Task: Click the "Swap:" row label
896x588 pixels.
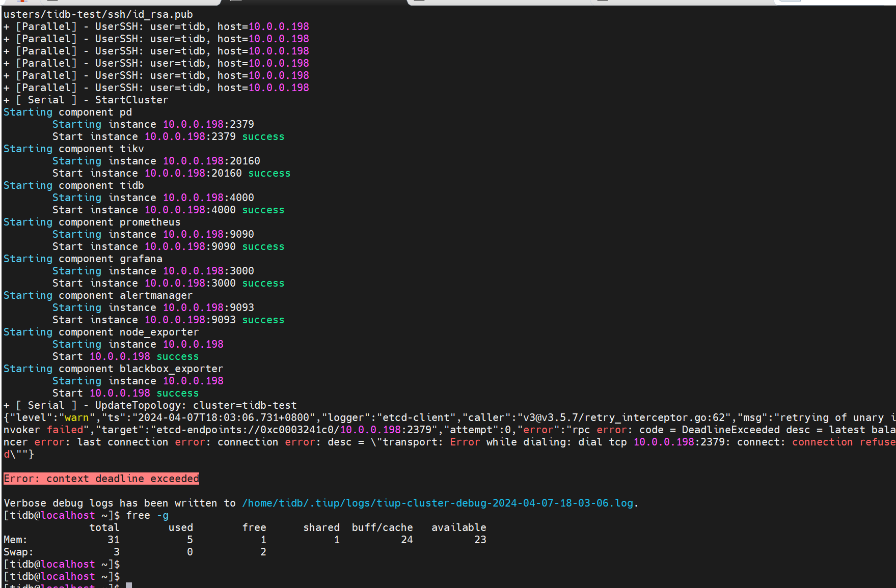Action: point(18,552)
